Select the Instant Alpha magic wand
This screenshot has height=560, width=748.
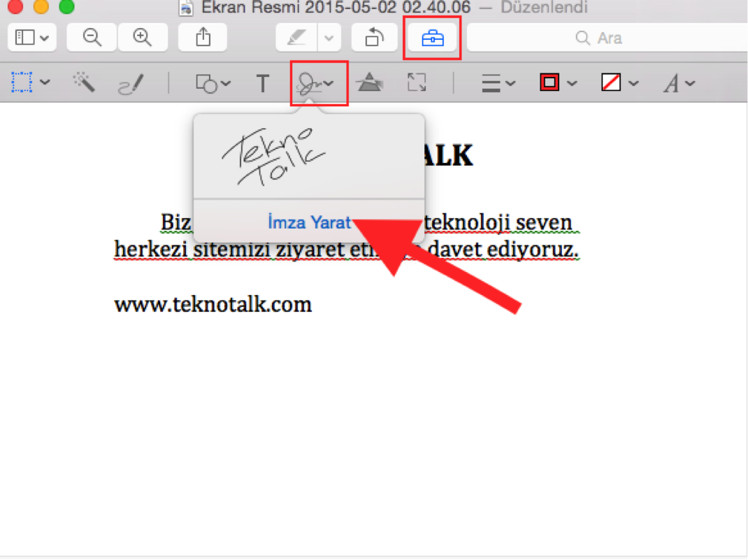tap(84, 82)
